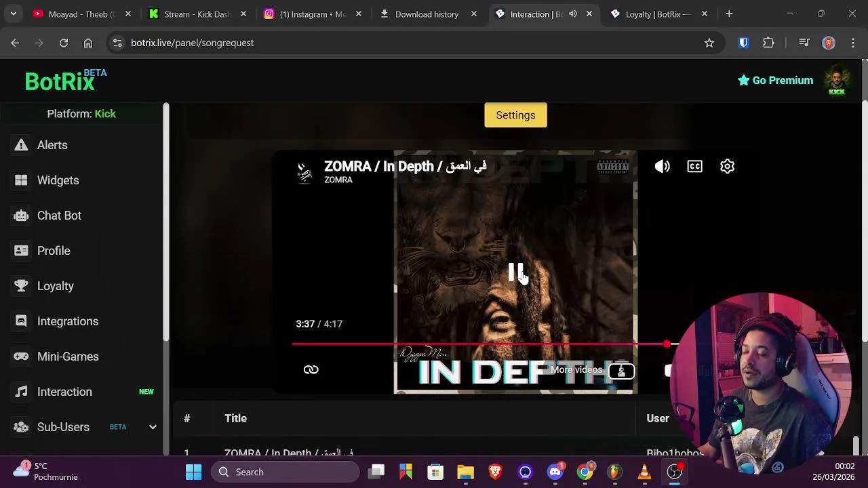Click the Go Premium link
Image resolution: width=868 pixels, height=488 pixels.
[x=775, y=80]
